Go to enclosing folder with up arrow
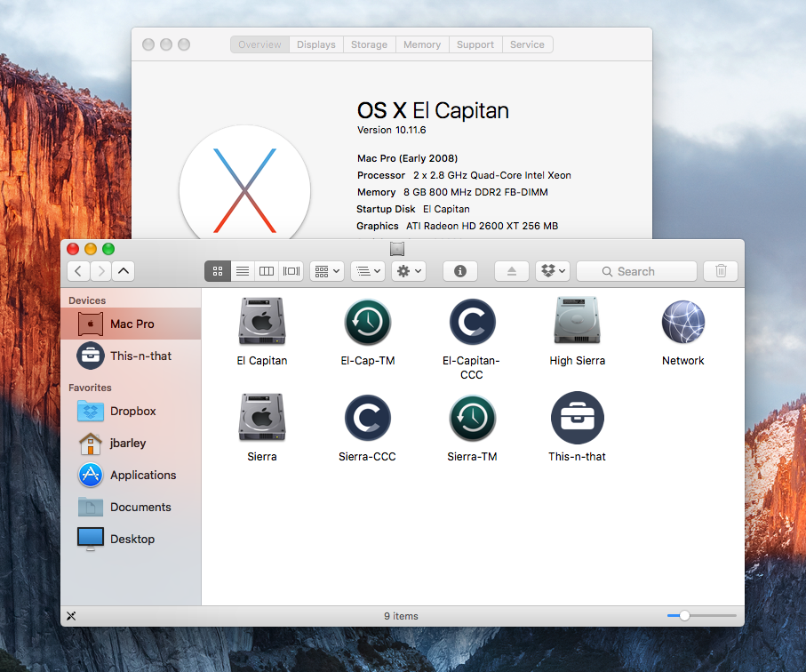 pyautogui.click(x=124, y=271)
